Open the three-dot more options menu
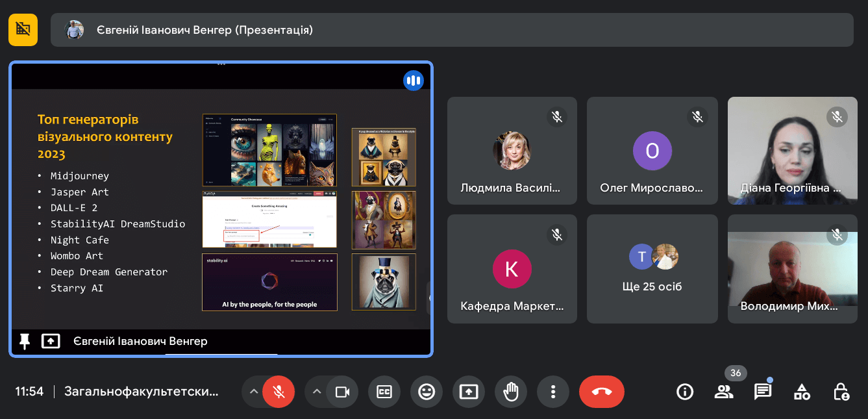The height and width of the screenshot is (419, 868). 553,392
